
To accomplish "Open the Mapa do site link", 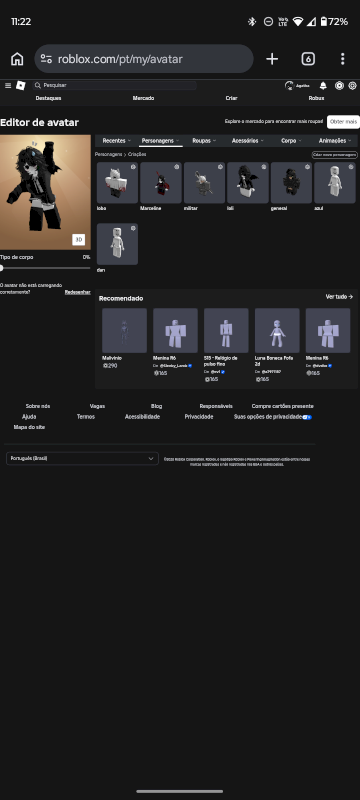I will (x=29, y=427).
